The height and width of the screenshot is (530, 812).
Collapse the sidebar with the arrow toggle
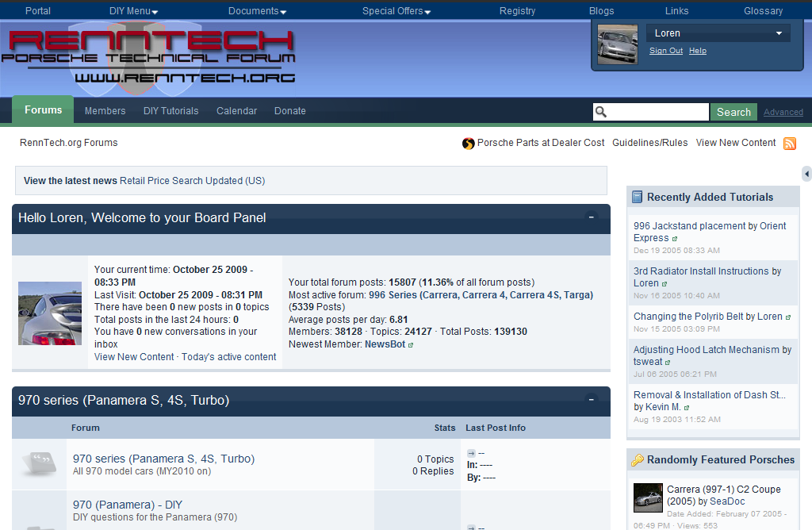(x=806, y=174)
